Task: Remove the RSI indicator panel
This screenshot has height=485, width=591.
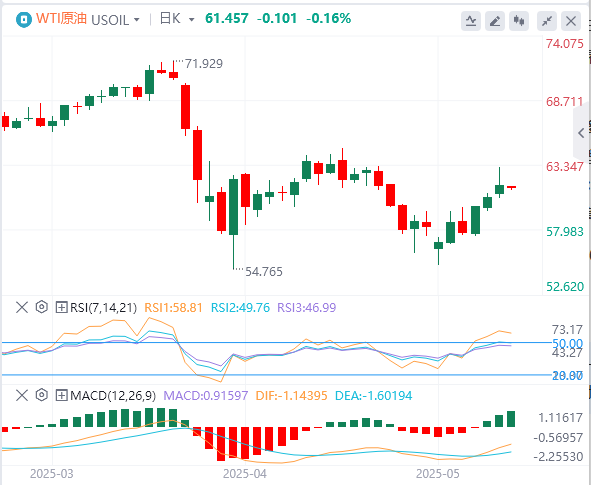Action: [22, 307]
